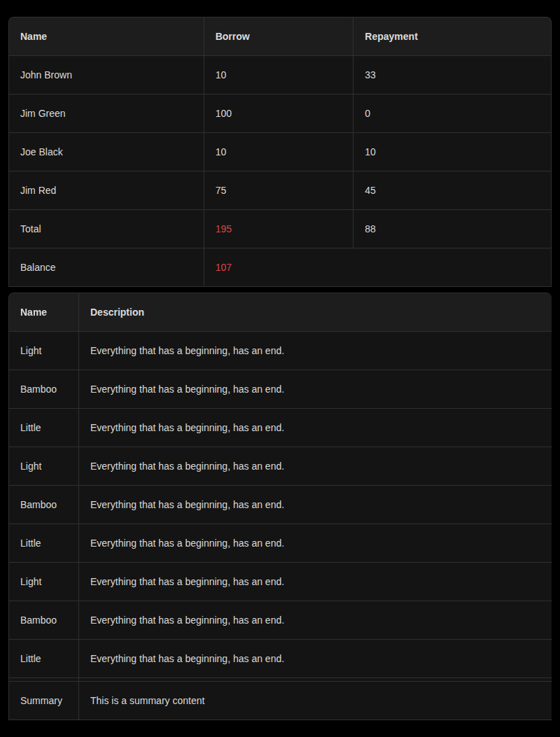This screenshot has height=737, width=560.
Task: Click Jim Red's repayment value 45
Action: point(370,190)
